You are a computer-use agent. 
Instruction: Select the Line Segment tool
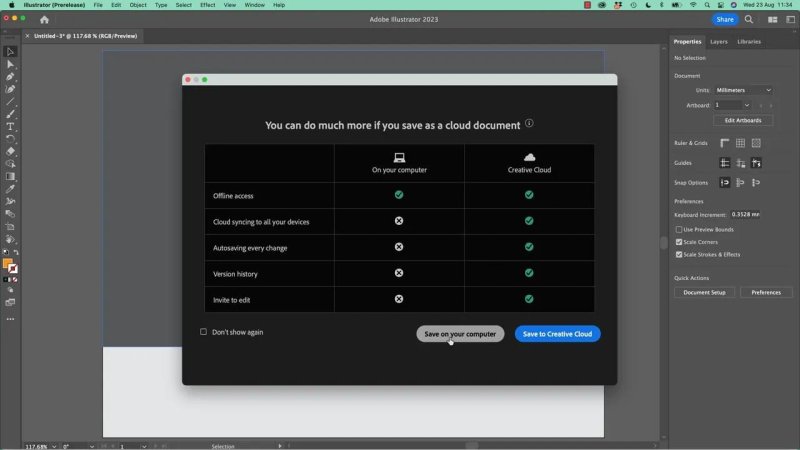tap(10, 102)
